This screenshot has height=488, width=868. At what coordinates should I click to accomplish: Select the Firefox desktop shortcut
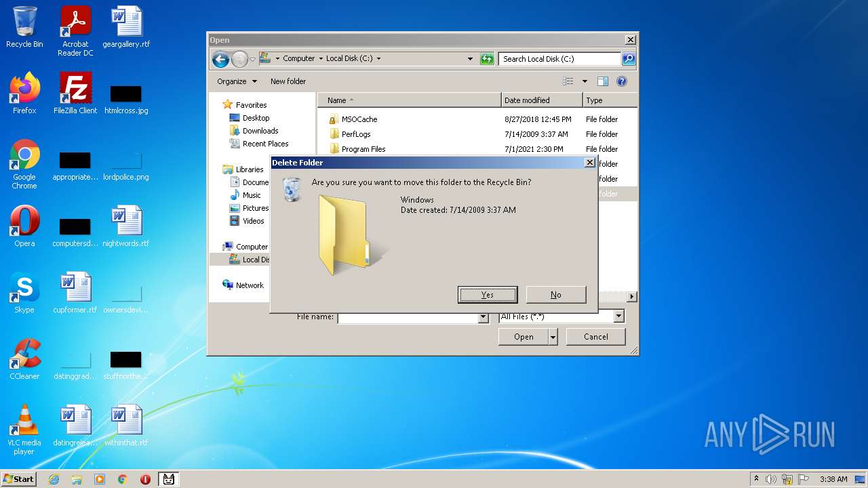coord(24,94)
